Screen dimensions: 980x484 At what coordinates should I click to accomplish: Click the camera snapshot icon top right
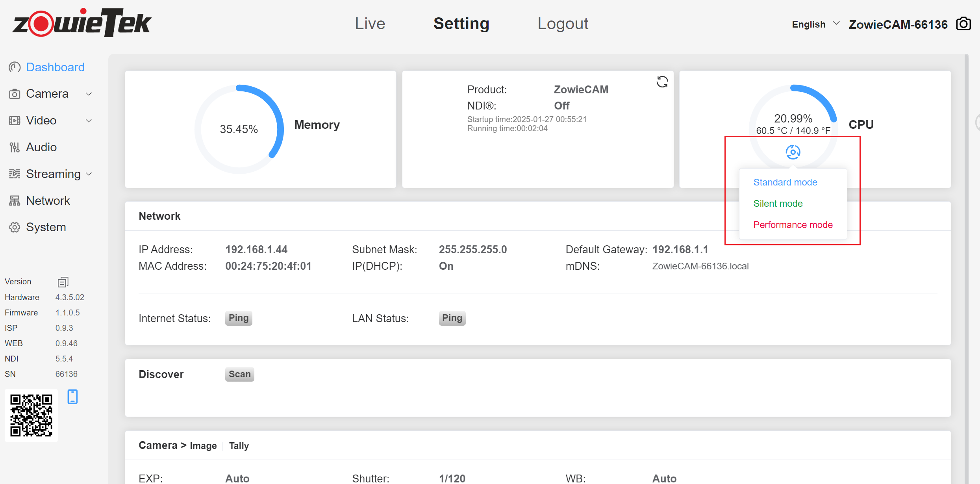click(963, 24)
